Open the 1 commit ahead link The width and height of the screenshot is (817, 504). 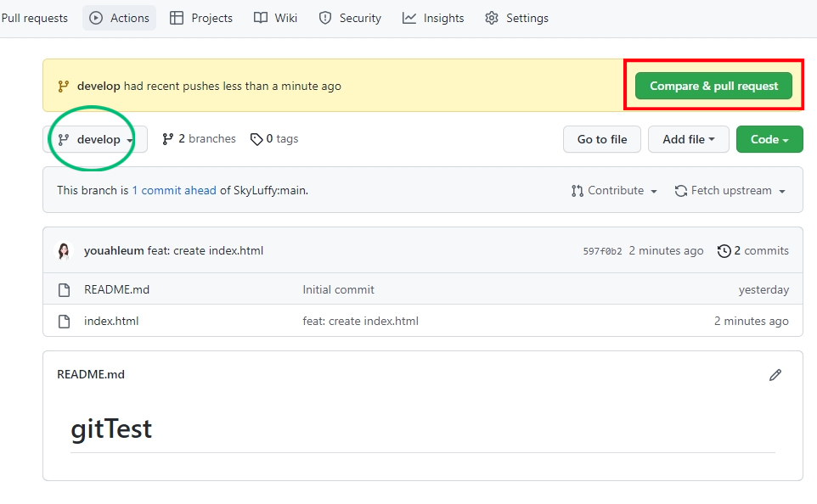(174, 191)
